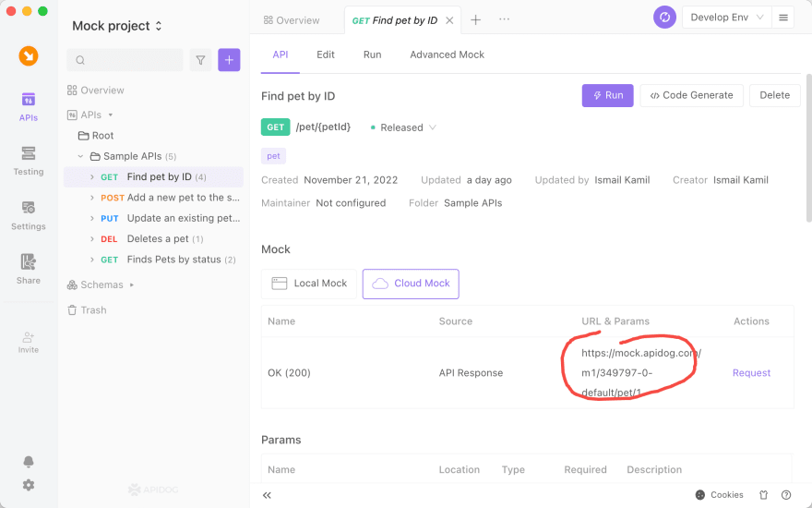Click the orange project logo icon

(29, 56)
